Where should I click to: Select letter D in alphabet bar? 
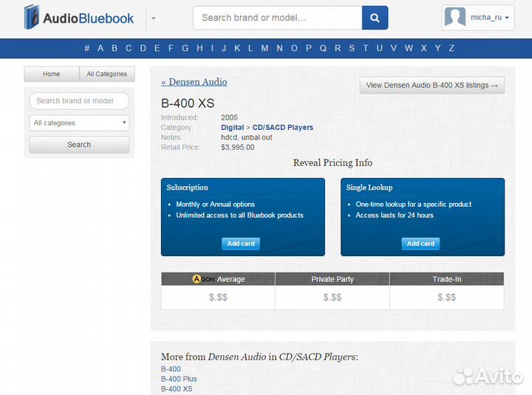pos(143,48)
